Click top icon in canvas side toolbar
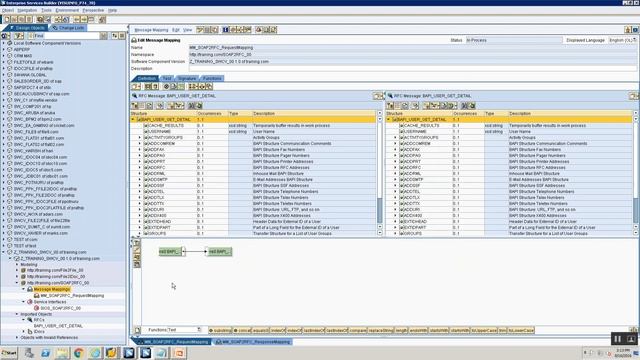This screenshot has height=360, width=640. (x=137, y=242)
